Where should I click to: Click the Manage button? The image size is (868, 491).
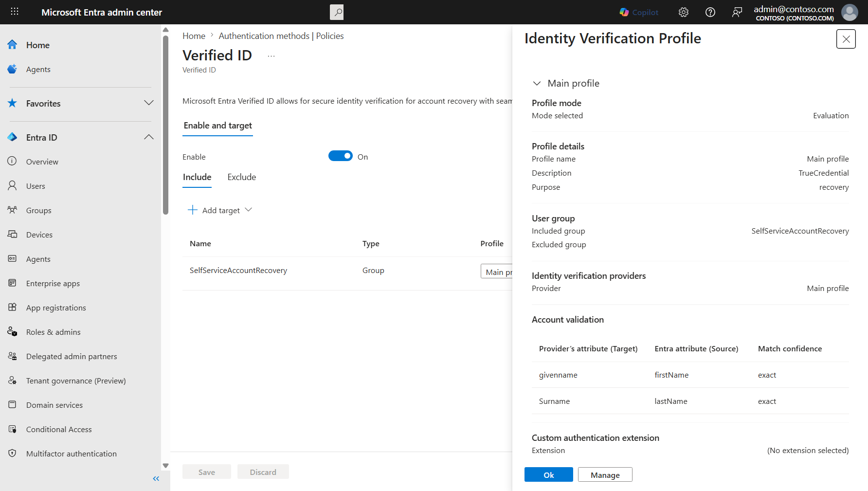605,474
